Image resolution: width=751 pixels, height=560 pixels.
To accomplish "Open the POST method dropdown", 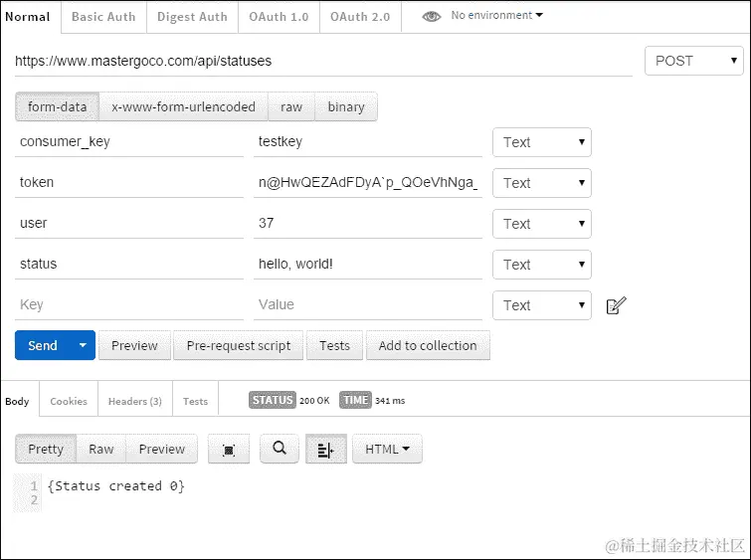I will [694, 61].
